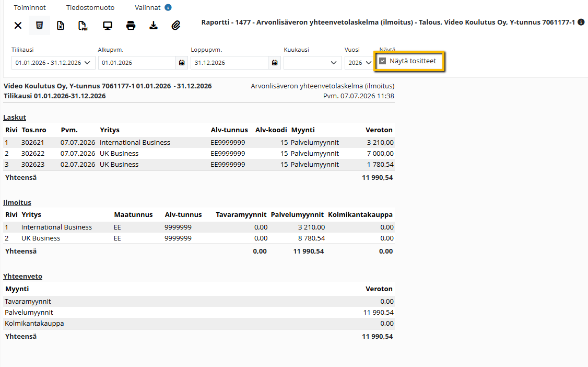
Task: Open the Tilikausi dropdown
Action: coord(53,63)
